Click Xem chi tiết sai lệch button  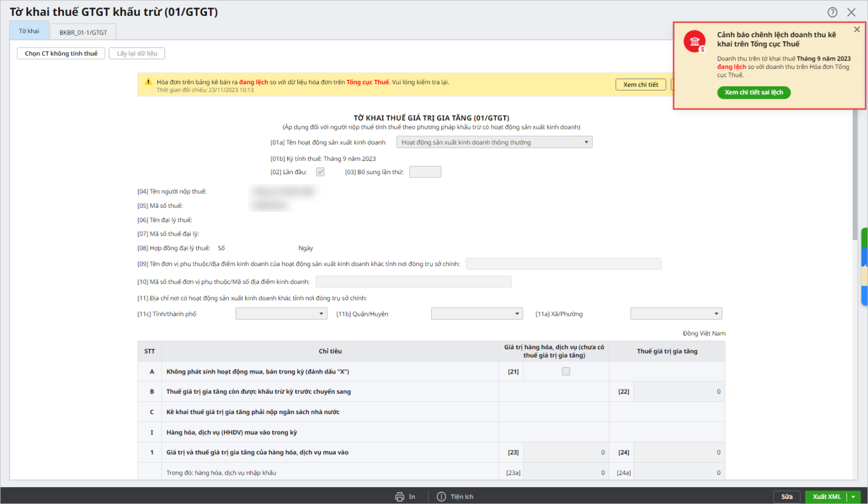point(753,93)
